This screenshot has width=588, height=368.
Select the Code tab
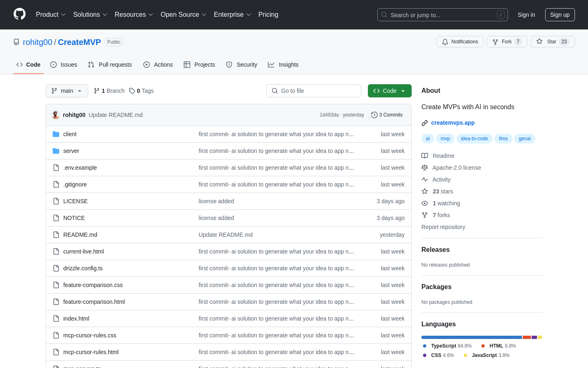point(29,65)
